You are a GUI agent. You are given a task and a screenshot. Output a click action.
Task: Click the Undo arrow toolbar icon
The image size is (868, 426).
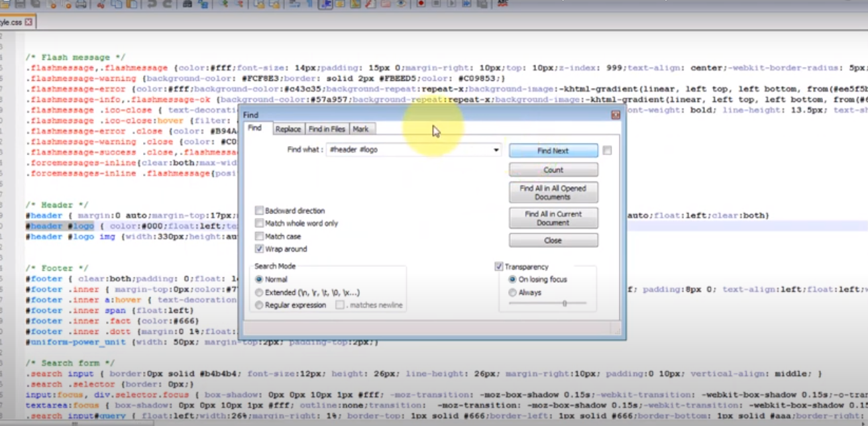[x=152, y=3]
